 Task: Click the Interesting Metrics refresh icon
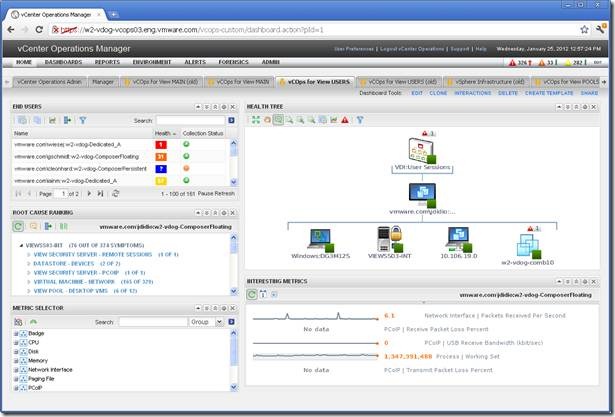coord(251,295)
